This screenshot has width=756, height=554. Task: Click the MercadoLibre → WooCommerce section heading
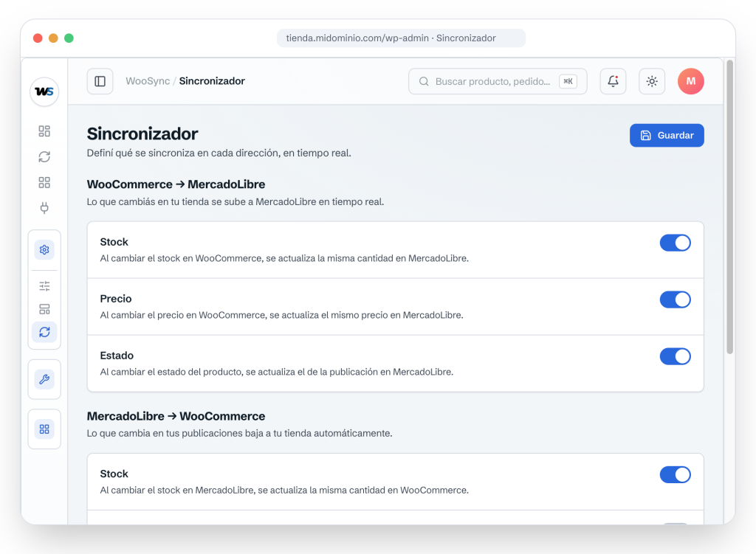[x=176, y=416]
